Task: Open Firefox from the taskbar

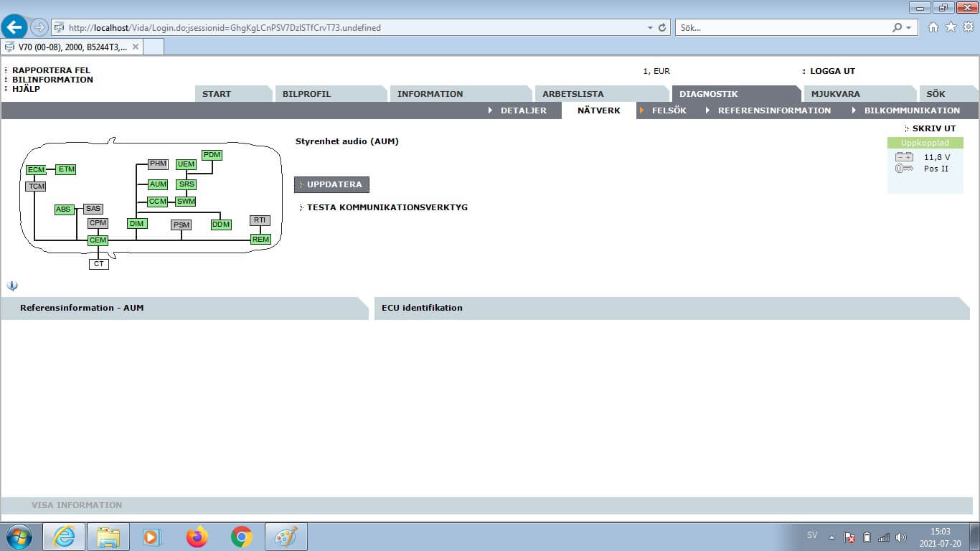Action: point(197,537)
